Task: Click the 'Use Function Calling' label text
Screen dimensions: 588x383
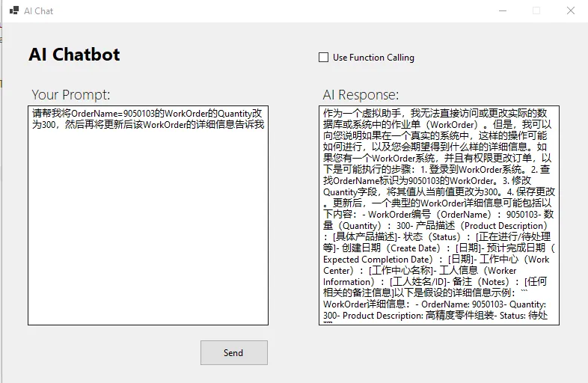Action: 373,58
